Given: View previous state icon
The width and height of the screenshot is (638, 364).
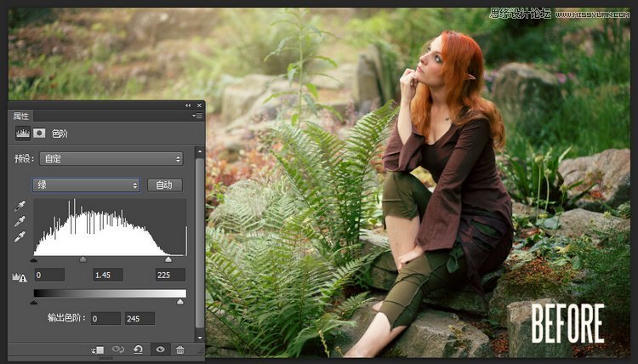Looking at the screenshot, I should pyautogui.click(x=118, y=350).
